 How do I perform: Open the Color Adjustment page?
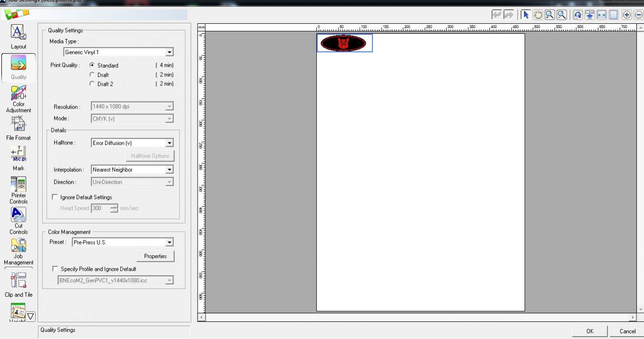19,99
